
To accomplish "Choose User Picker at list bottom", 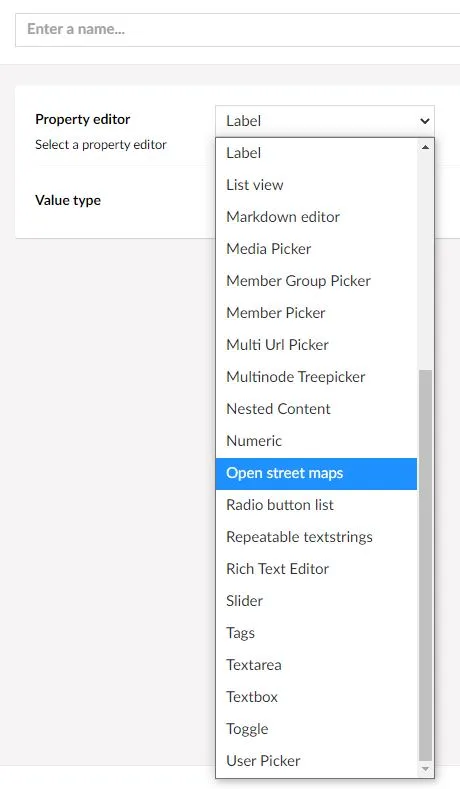I will [317, 761].
